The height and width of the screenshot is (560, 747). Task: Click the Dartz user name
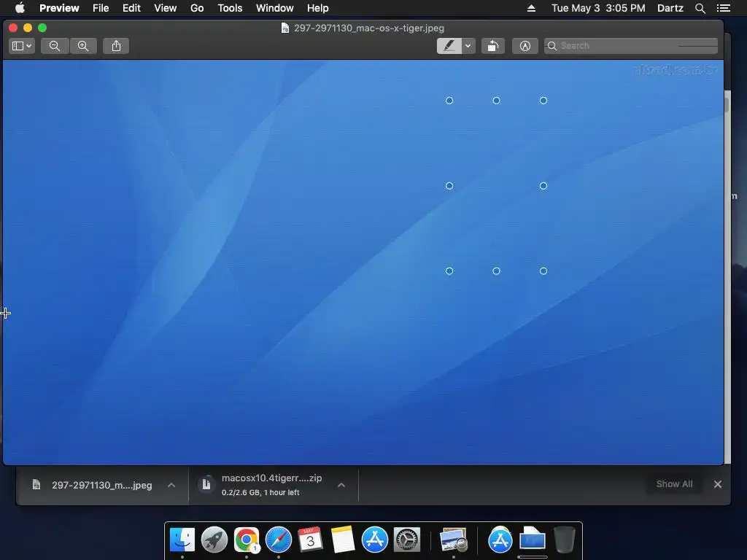(670, 8)
